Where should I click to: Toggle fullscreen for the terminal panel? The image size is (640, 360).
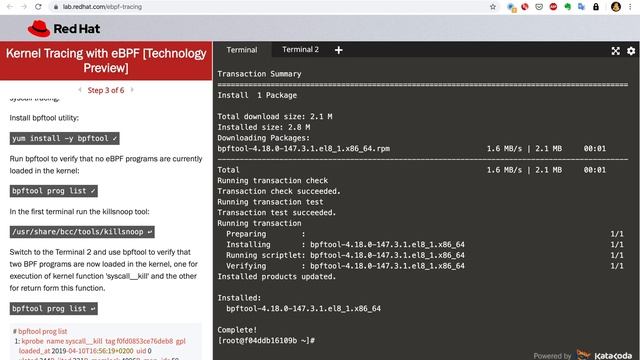pos(616,51)
